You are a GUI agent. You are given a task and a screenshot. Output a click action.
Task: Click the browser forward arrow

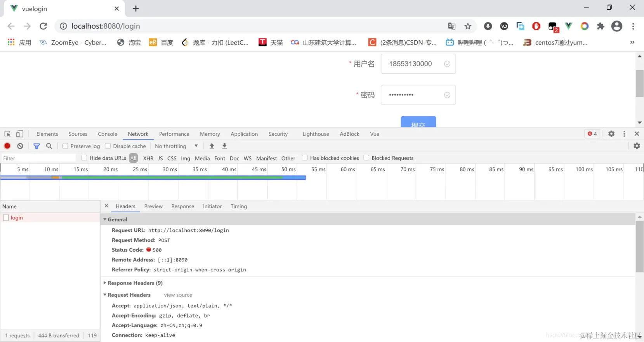tap(27, 26)
